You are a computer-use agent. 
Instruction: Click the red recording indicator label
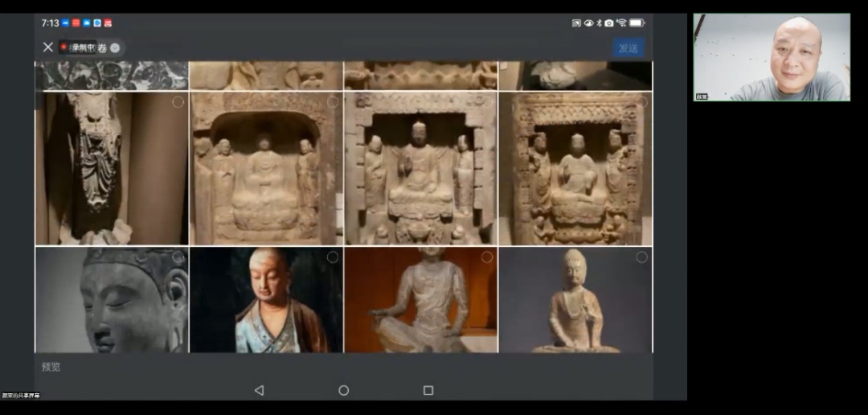click(x=79, y=47)
